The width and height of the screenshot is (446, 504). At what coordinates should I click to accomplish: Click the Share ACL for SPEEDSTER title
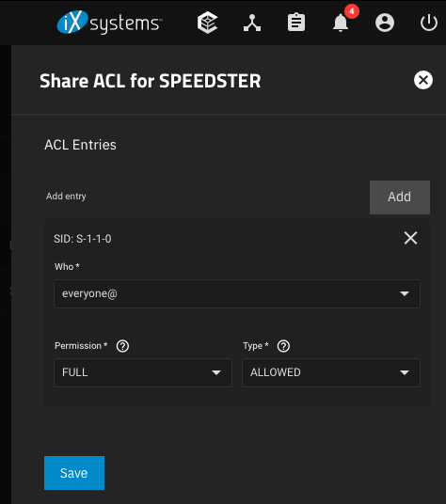pyautogui.click(x=151, y=81)
